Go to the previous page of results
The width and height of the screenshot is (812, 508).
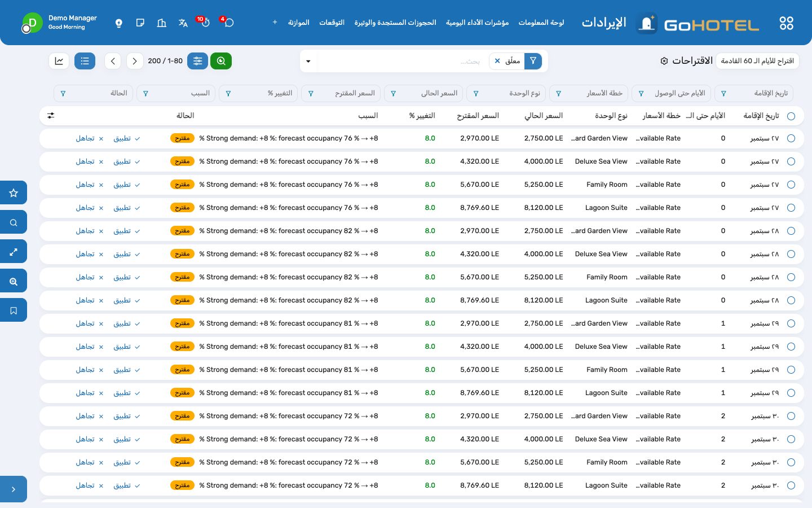[113, 61]
